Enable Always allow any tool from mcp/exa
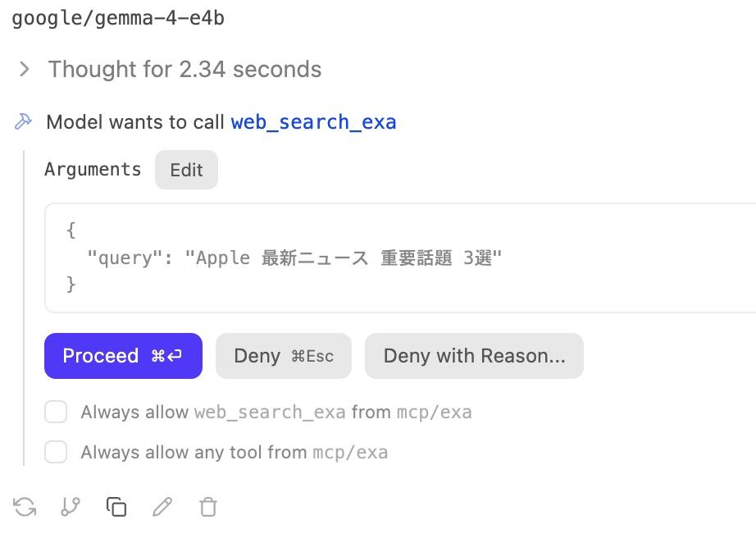The height and width of the screenshot is (538, 756). click(56, 452)
